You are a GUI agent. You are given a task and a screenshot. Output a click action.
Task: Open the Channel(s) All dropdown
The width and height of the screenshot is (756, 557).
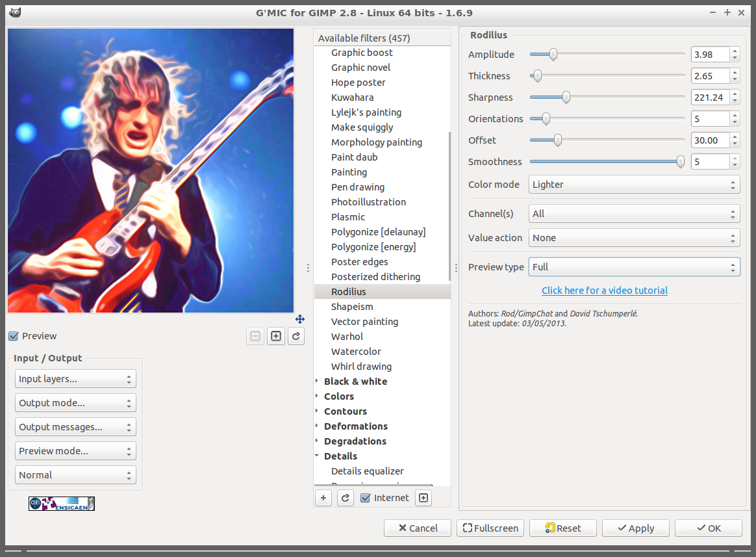pyautogui.click(x=634, y=214)
